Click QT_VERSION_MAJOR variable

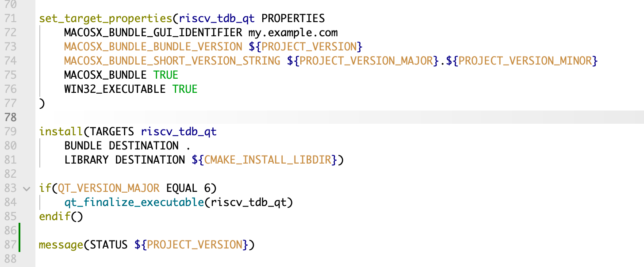coord(109,188)
